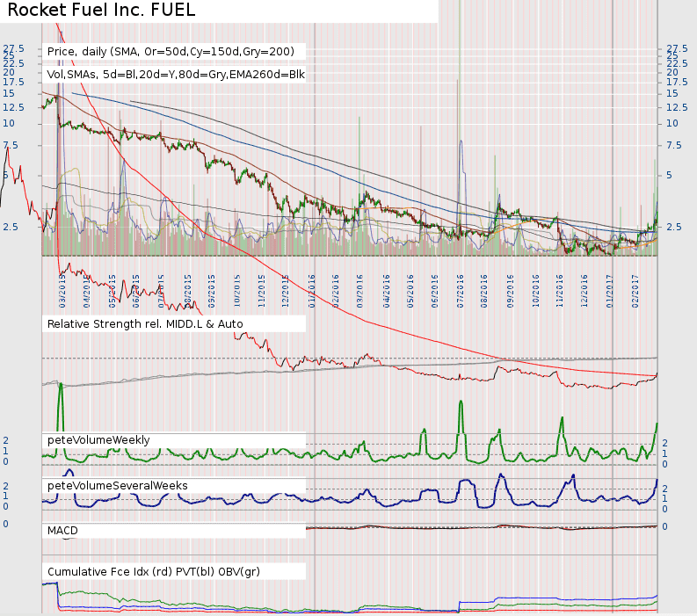Click the 10 value on the right price axis

coord(672,123)
